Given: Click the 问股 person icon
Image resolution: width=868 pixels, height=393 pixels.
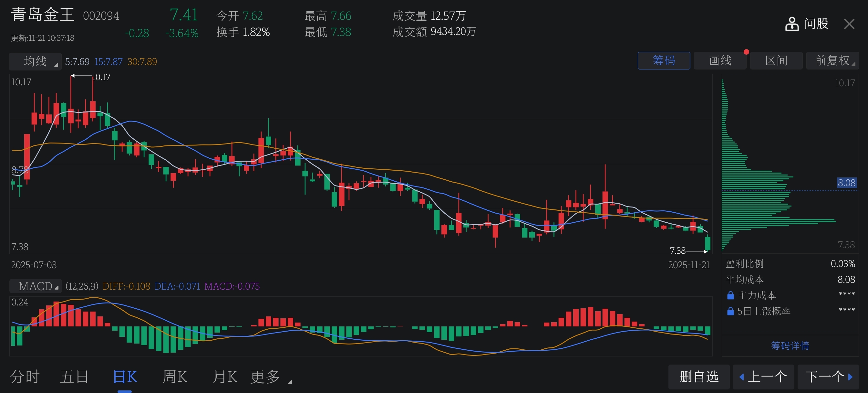Looking at the screenshot, I should coord(791,24).
